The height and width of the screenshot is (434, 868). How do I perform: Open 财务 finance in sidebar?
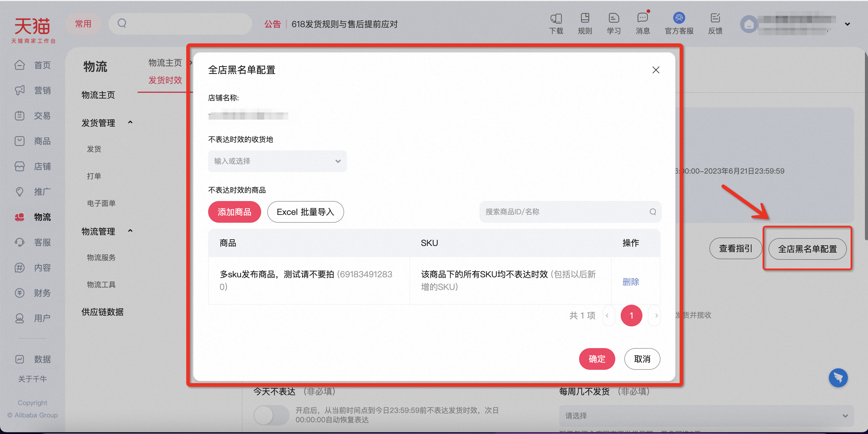(33, 293)
